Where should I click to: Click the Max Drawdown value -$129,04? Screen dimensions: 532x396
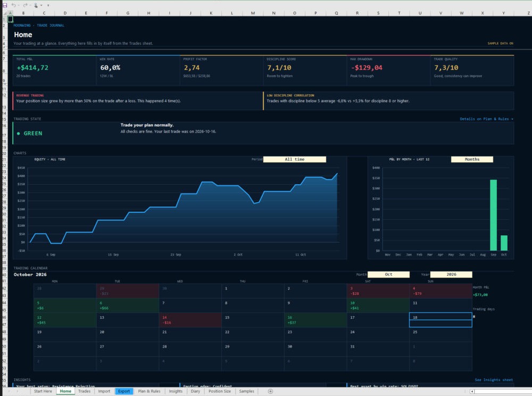pos(367,68)
